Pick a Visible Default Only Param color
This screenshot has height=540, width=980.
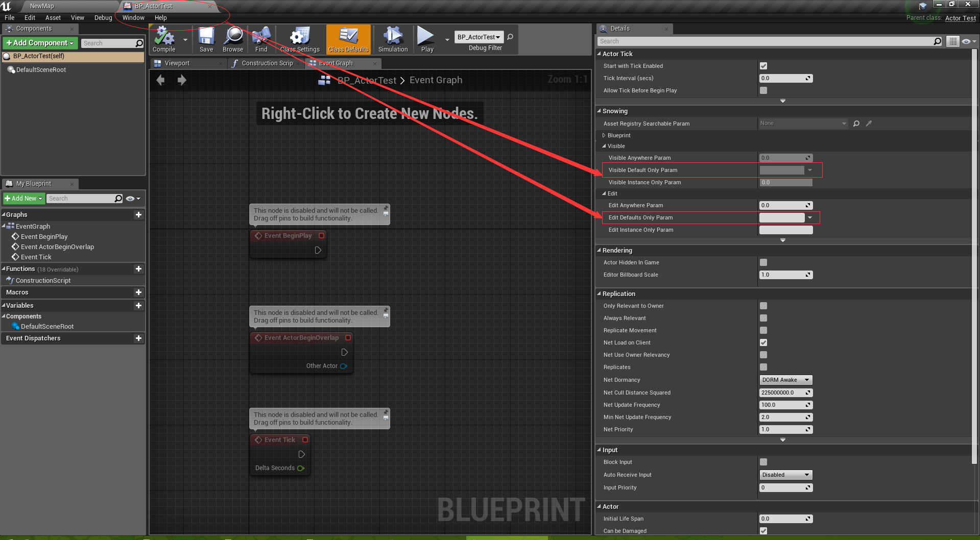click(x=781, y=169)
